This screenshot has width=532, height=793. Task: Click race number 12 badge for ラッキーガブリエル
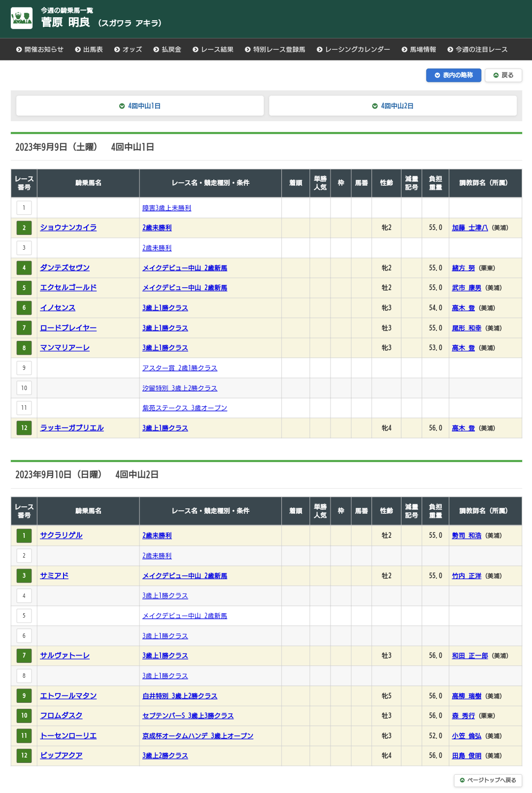[24, 428]
